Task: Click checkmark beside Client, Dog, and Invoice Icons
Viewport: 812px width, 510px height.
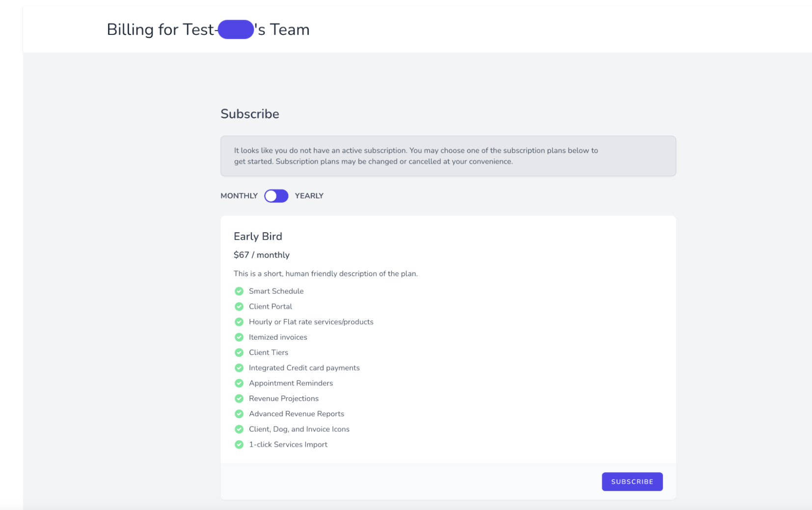Action: pos(239,429)
